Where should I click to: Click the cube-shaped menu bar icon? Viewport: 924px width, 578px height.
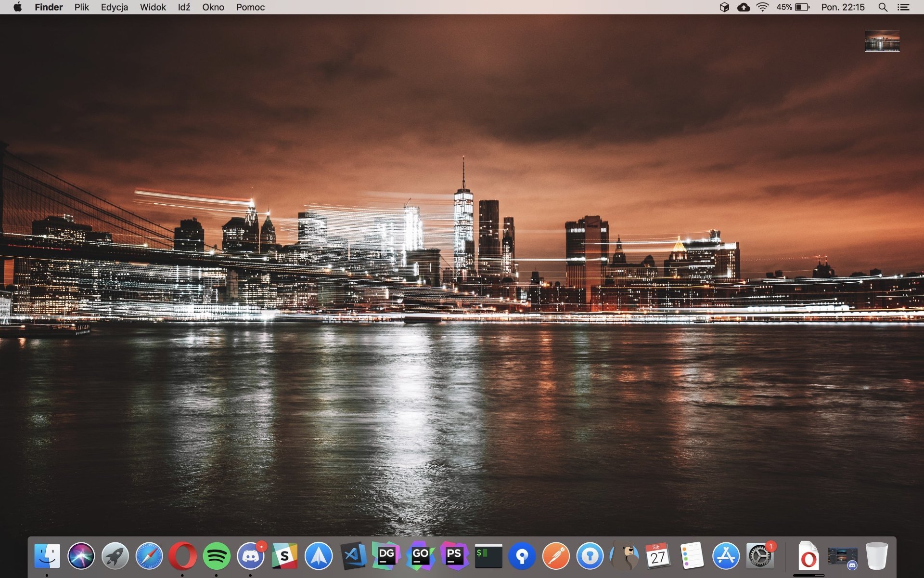(x=724, y=7)
